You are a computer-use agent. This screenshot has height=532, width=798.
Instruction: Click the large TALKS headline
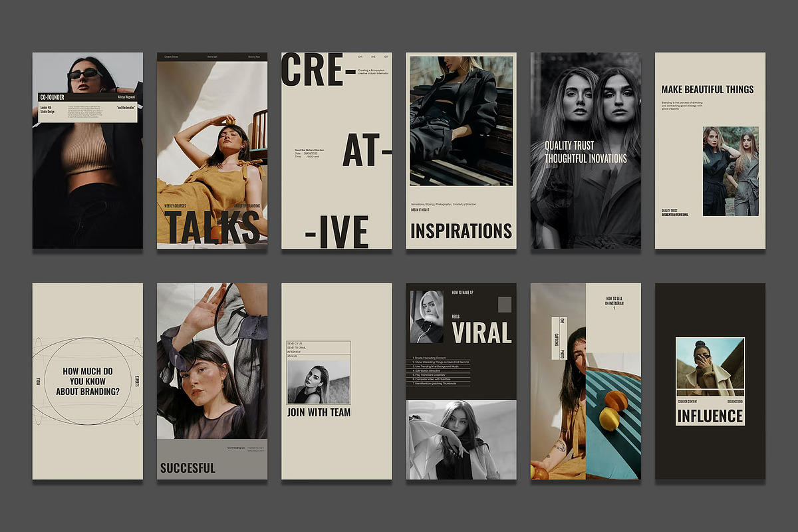tap(212, 226)
